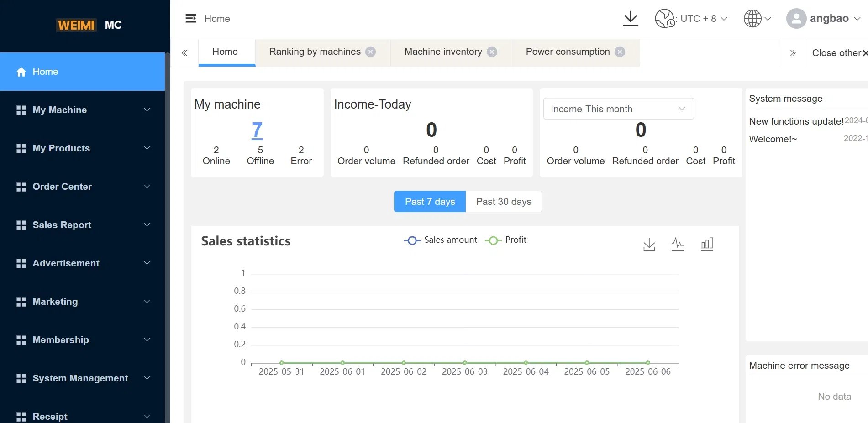Expand the Sales Report menu item

[x=83, y=225]
